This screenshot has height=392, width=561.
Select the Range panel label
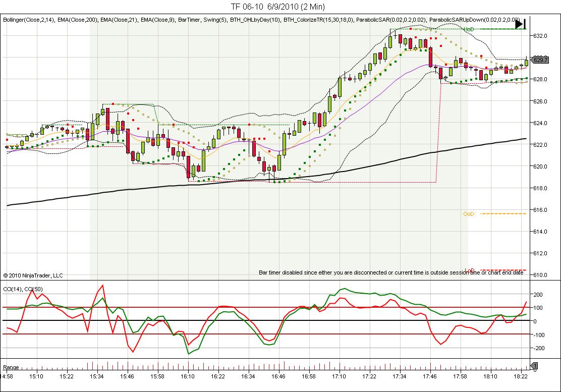(x=11, y=367)
